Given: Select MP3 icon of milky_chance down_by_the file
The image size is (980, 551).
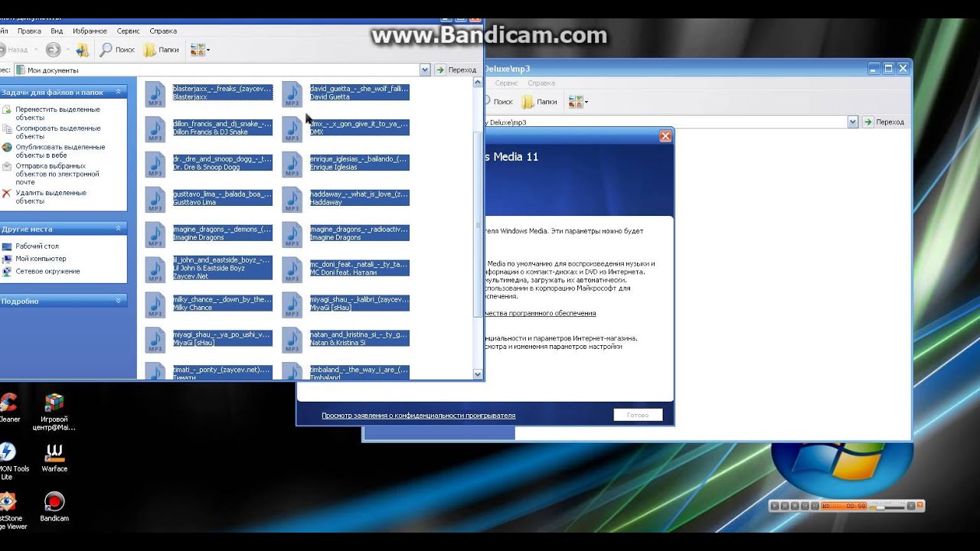Looking at the screenshot, I should click(x=155, y=305).
